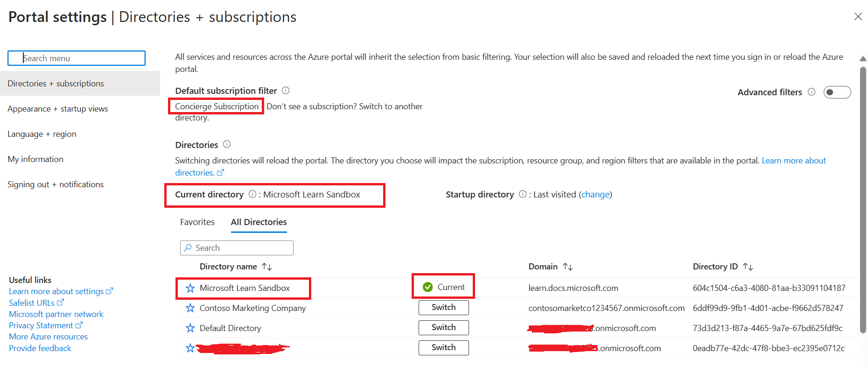Click info icon next to Default subscription filter
Screen dimensions: 868x367
(286, 91)
